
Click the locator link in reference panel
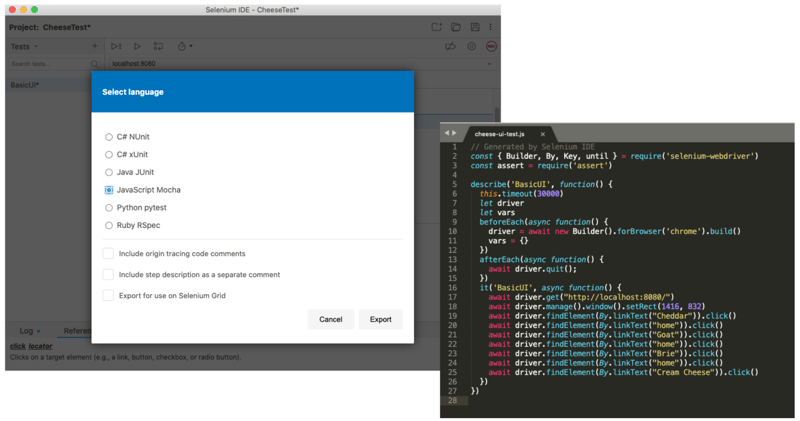(x=40, y=346)
